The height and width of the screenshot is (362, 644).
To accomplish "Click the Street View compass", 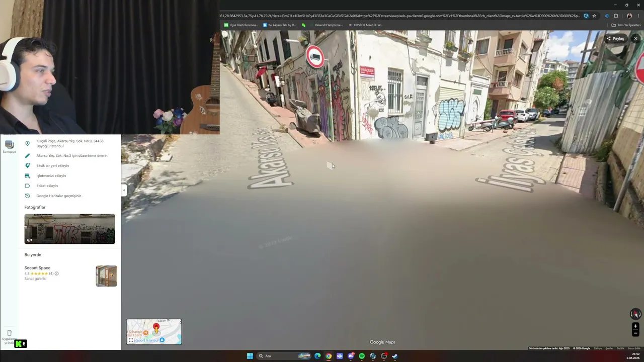I will [x=635, y=314].
